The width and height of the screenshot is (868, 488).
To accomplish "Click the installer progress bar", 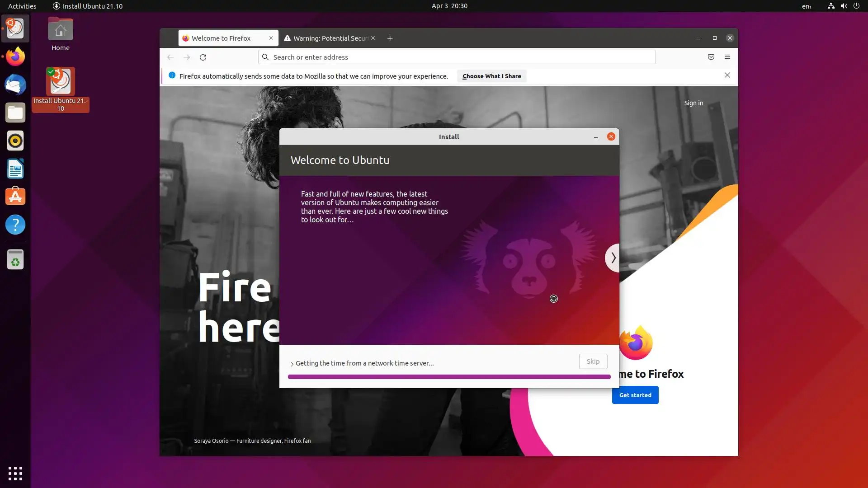I will pos(449,376).
